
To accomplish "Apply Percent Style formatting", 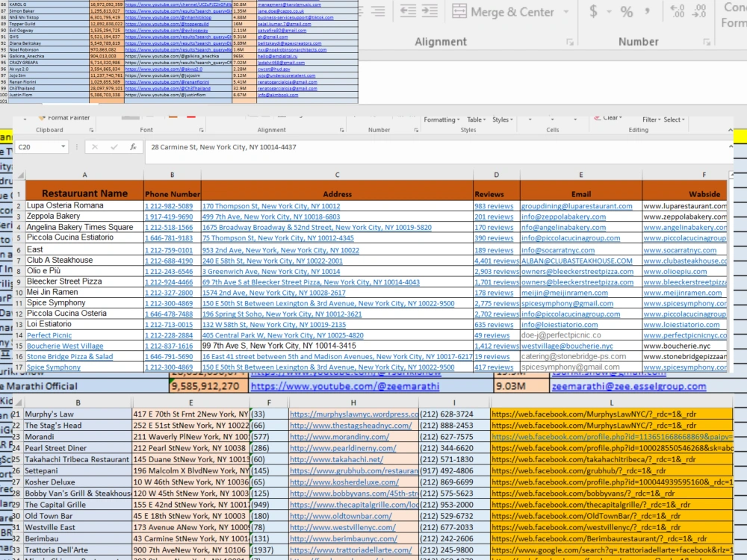I will point(627,11).
